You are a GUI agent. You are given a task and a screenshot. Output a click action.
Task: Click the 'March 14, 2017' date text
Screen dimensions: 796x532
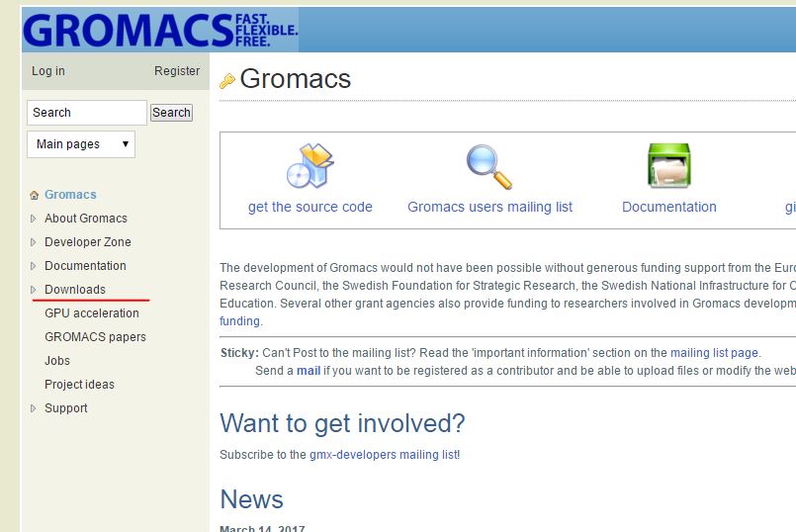coord(262,528)
